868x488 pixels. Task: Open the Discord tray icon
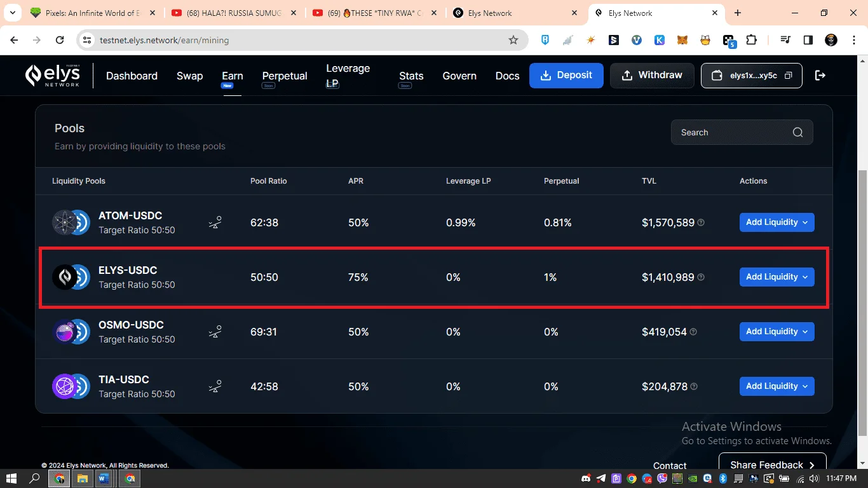tap(586, 478)
